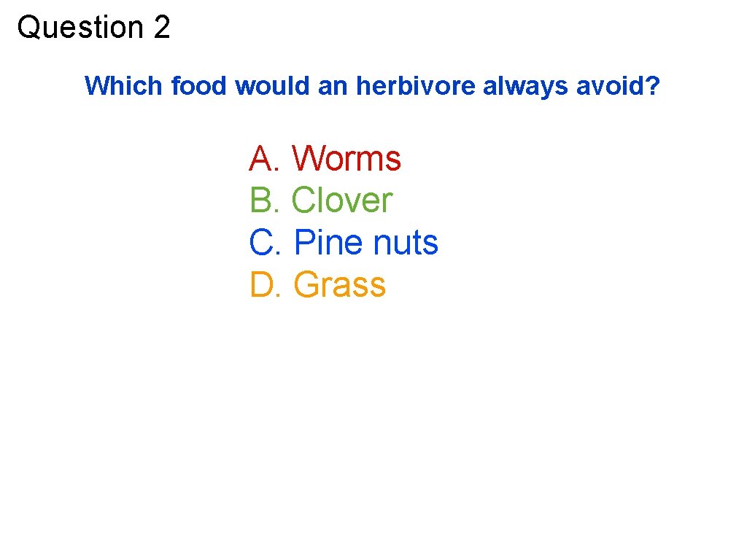The image size is (747, 560).
Task: Click the blue letter C
Action: point(263,242)
